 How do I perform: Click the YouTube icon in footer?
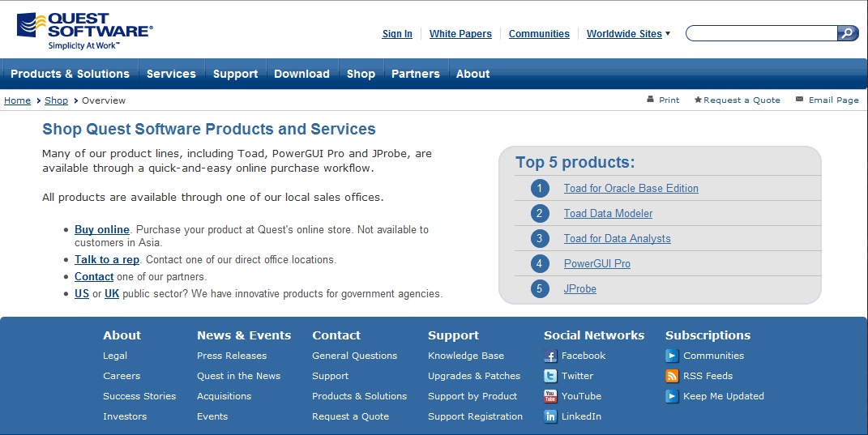550,396
